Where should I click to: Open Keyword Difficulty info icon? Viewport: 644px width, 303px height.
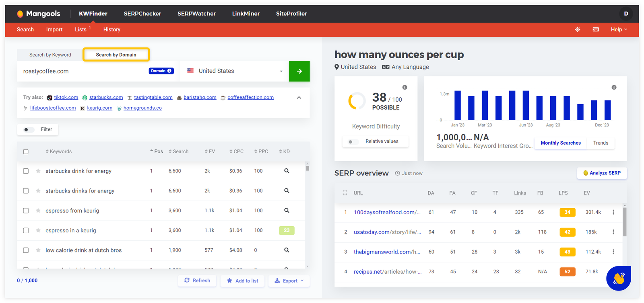[405, 87]
